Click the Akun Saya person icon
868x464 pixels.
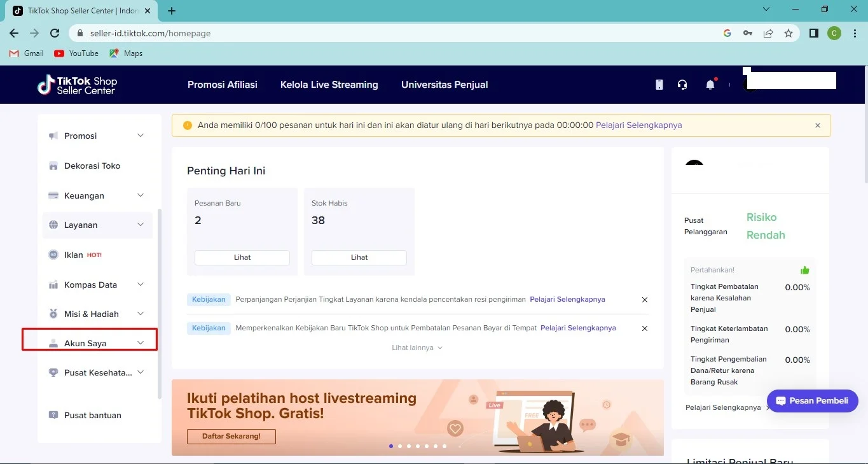coord(53,343)
